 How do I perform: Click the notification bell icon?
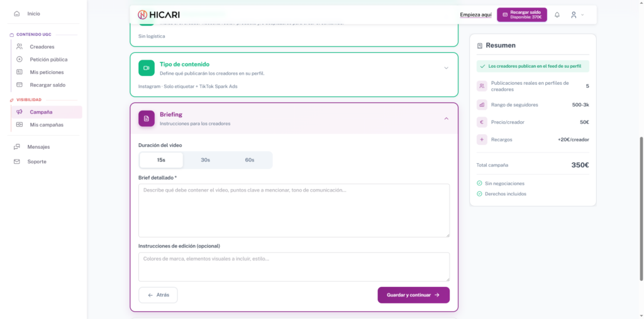(x=557, y=14)
